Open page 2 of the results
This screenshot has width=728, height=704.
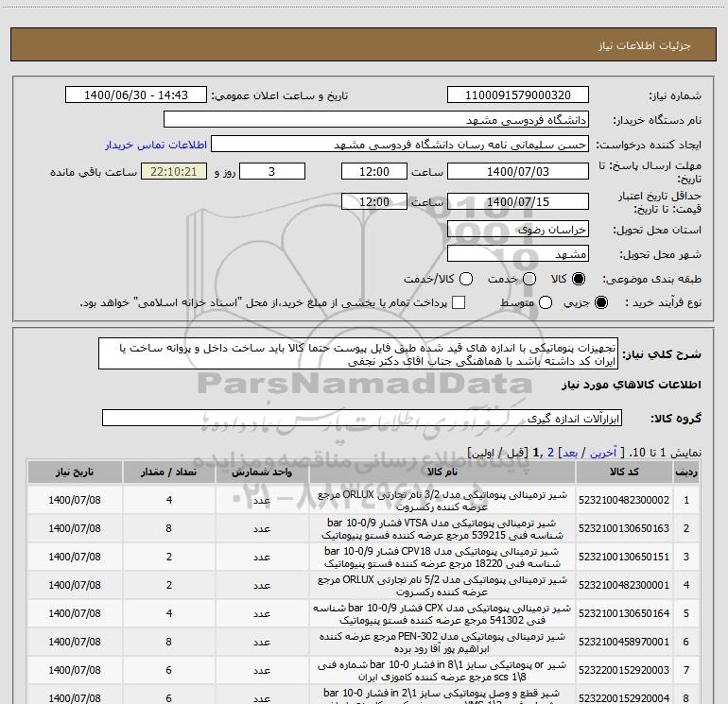pyautogui.click(x=550, y=453)
